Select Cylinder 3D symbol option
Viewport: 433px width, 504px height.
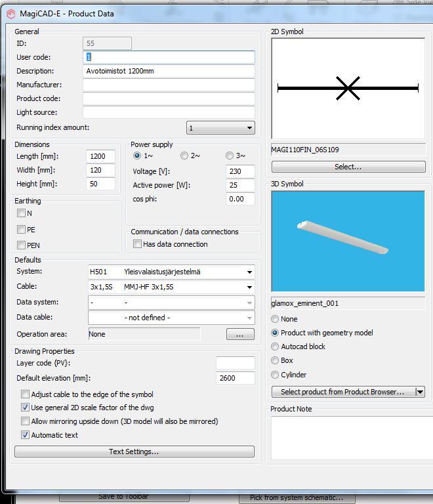coord(275,375)
